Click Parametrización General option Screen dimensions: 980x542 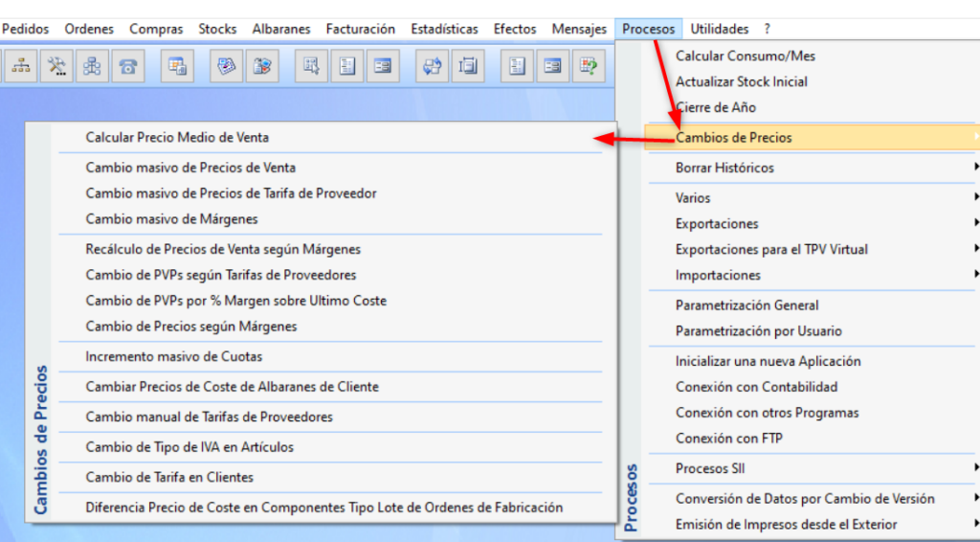(x=746, y=305)
